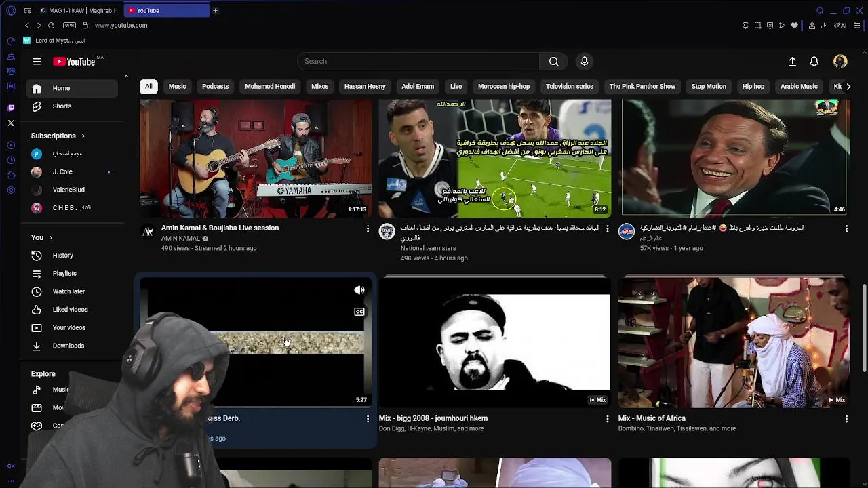Open extensions cube icon in Opera sidebar
The width and height of the screenshot is (868, 488).
11,175
